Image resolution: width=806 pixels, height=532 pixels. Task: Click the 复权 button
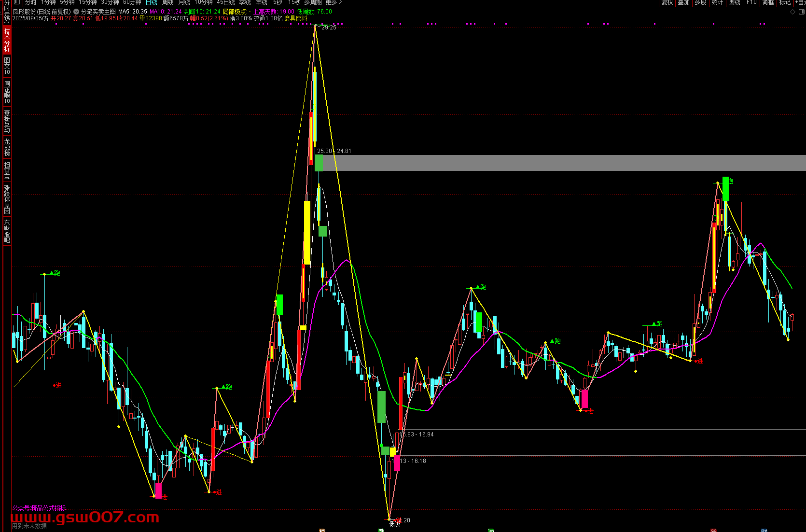667,2
